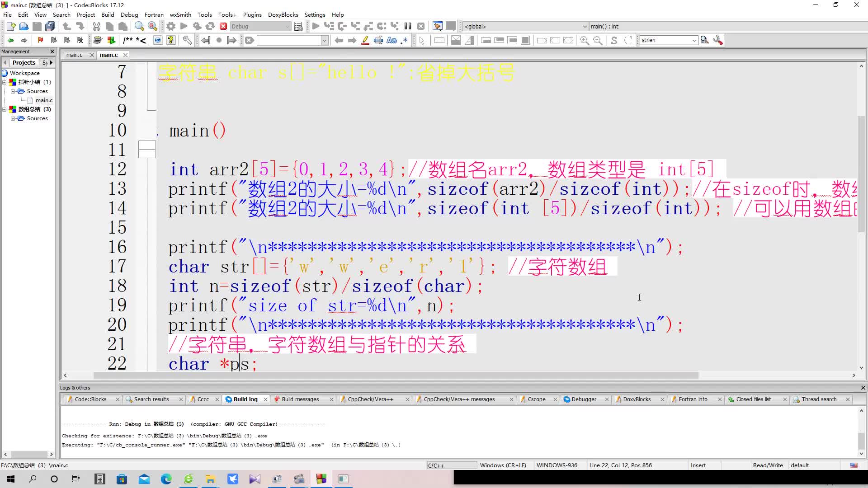This screenshot has height=488, width=868.
Task: Click the Zoom in magnifier icon
Action: [x=584, y=40]
